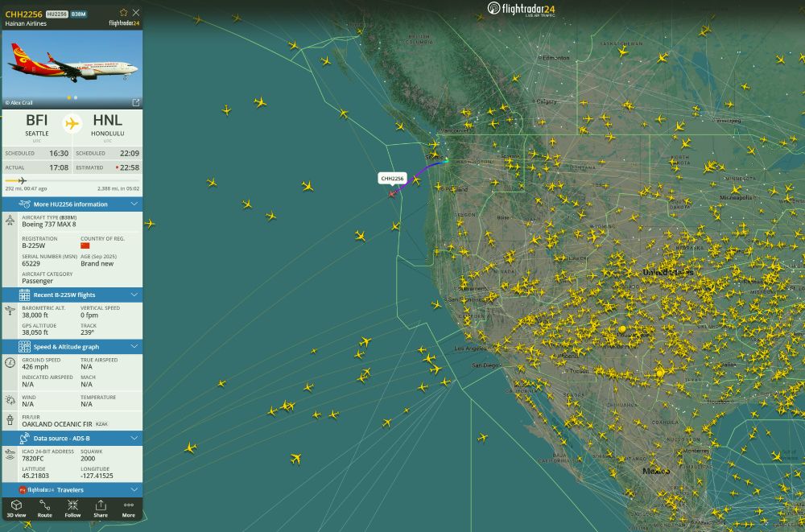Open 3D view of the flight

click(16, 509)
